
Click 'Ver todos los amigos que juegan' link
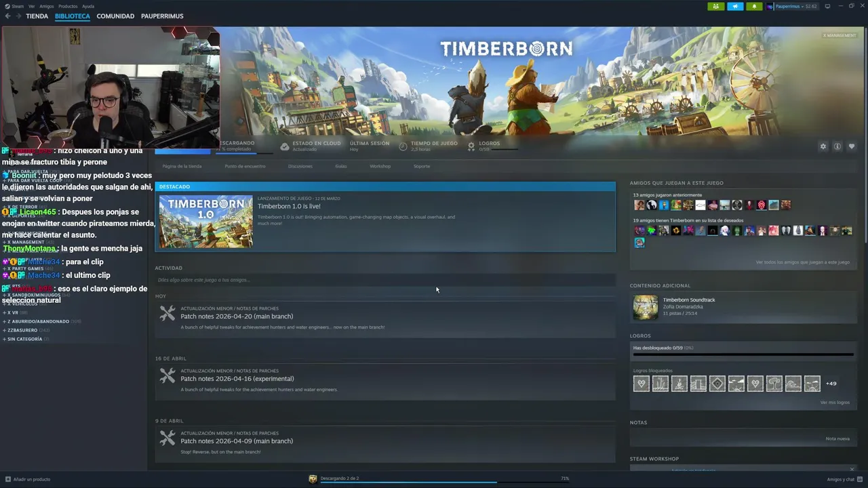(x=803, y=262)
